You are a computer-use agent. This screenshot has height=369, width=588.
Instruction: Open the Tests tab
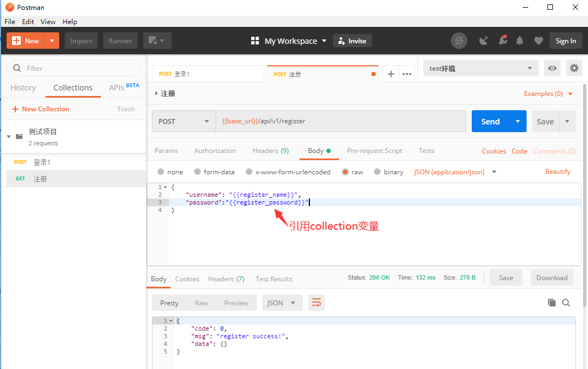[426, 150]
